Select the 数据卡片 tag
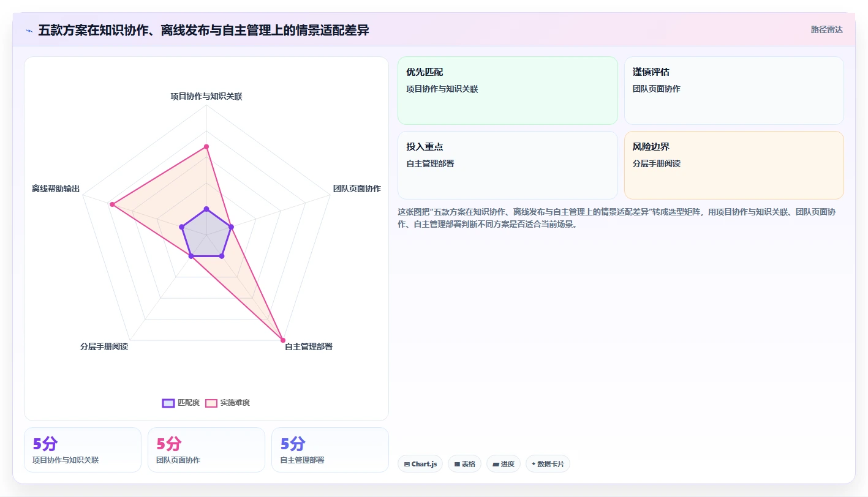868x497 pixels. pyautogui.click(x=548, y=464)
